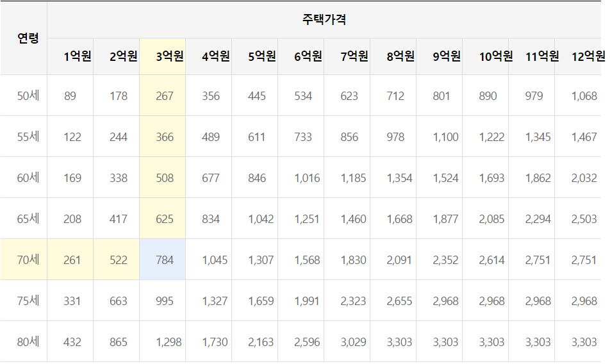
Task: Click value 1,354 in the 60세 row
Action: [400, 178]
